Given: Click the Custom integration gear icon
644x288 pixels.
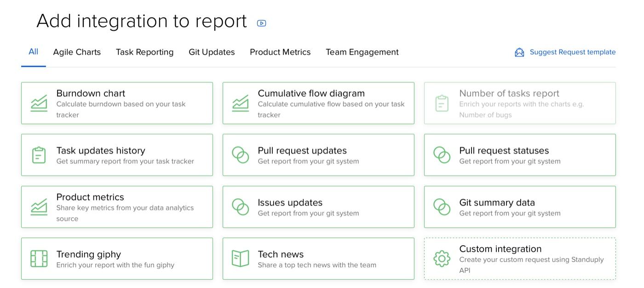Looking at the screenshot, I should (442, 259).
